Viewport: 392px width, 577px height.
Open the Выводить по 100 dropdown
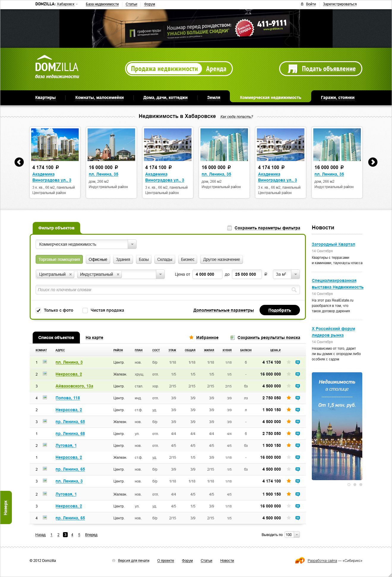(292, 535)
